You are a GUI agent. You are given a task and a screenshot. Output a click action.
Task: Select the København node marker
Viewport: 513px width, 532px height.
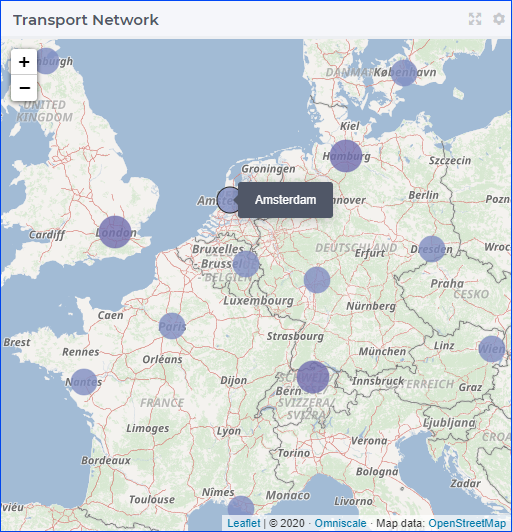(404, 73)
